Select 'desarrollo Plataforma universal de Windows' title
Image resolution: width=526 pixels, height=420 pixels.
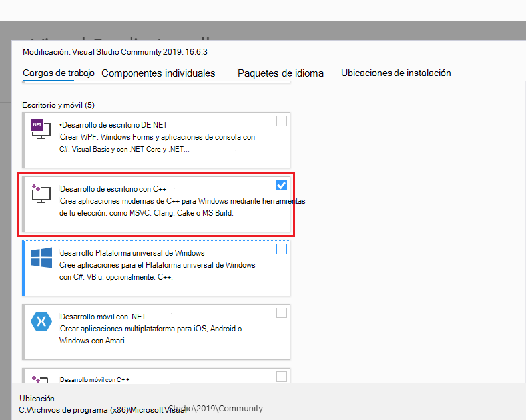[132, 253]
